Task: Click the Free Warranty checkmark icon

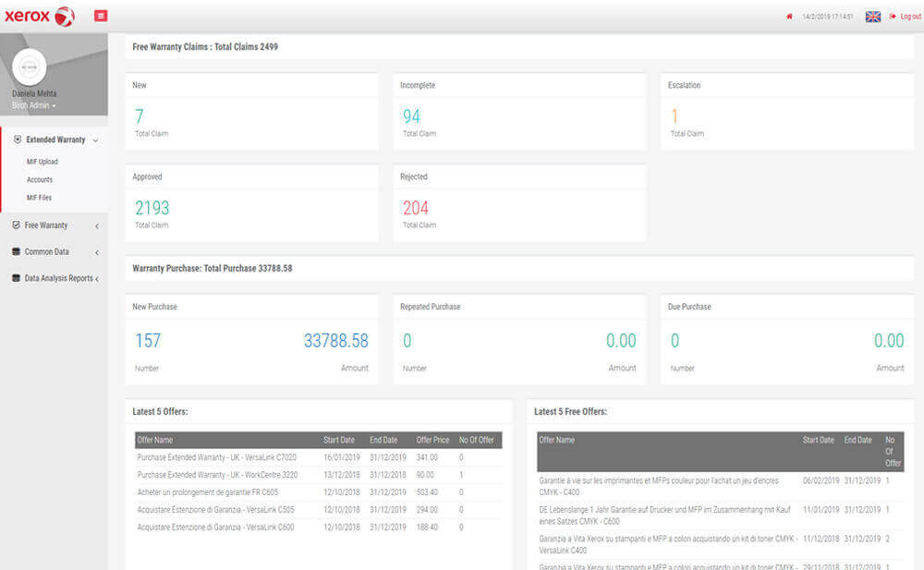Action: (16, 225)
